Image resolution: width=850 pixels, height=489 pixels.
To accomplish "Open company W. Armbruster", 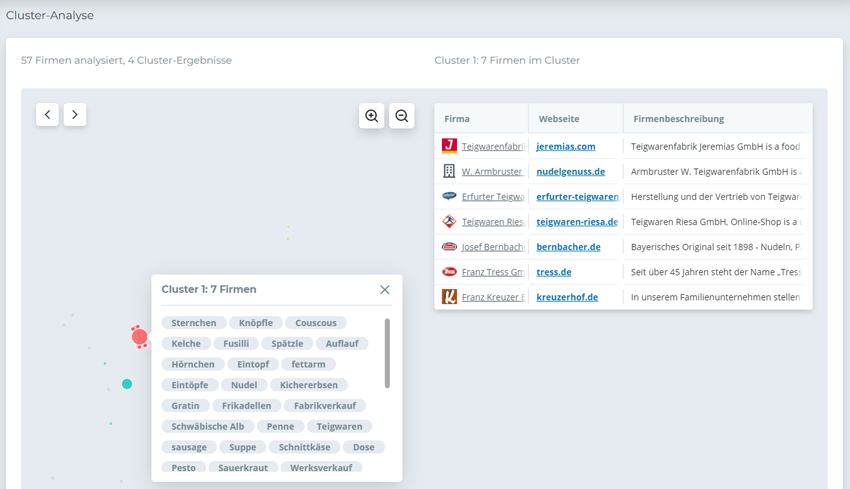I will [493, 171].
